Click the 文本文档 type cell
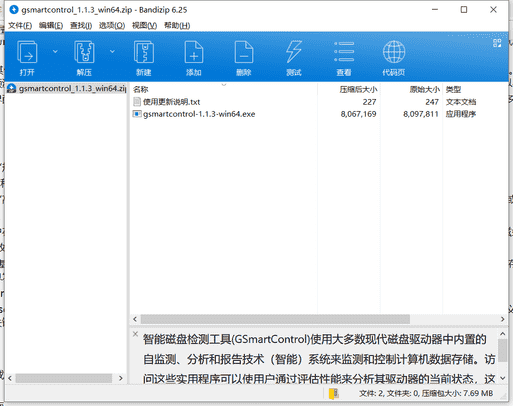Screen dimensions: 513x406 (x=461, y=102)
